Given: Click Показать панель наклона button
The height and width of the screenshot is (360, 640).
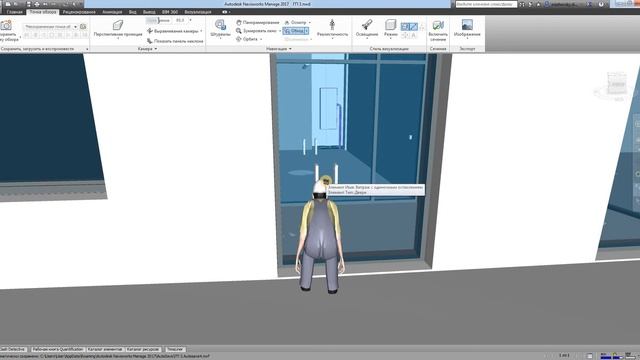Looking at the screenshot, I should pos(175,41).
